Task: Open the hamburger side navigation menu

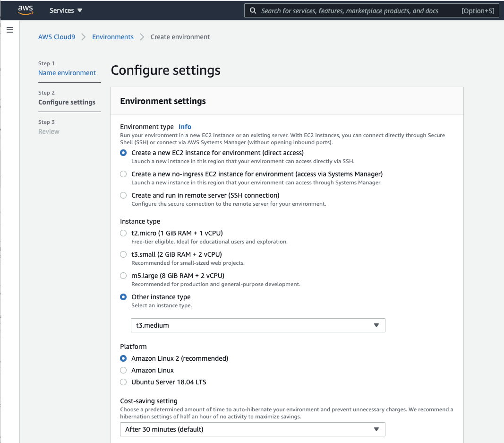Action: pyautogui.click(x=10, y=30)
